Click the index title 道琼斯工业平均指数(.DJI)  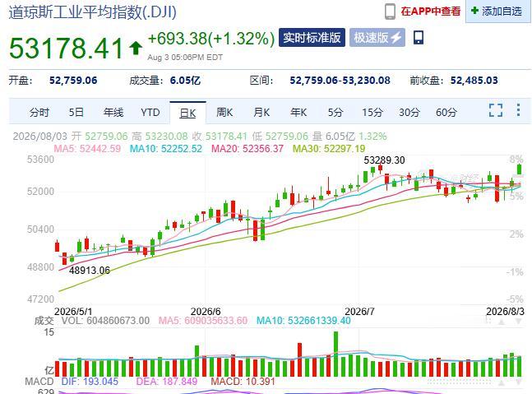point(92,12)
